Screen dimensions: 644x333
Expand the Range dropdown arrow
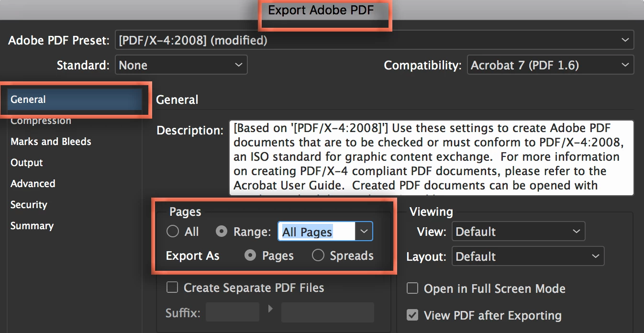point(364,232)
